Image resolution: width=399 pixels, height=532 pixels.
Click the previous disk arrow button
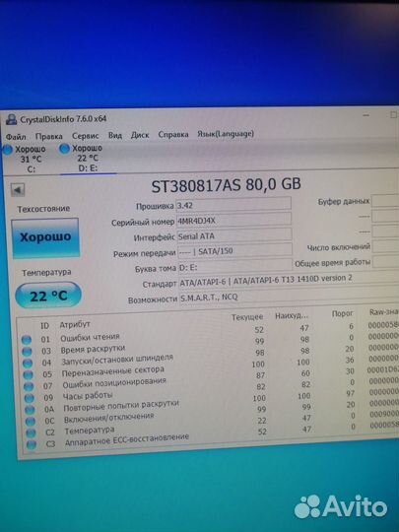pos(18,190)
